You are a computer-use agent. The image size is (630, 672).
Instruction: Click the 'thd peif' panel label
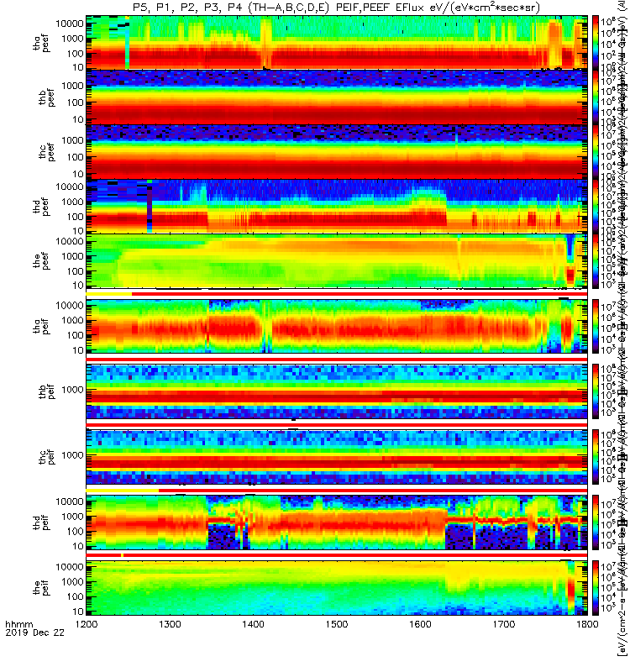click(x=40, y=522)
